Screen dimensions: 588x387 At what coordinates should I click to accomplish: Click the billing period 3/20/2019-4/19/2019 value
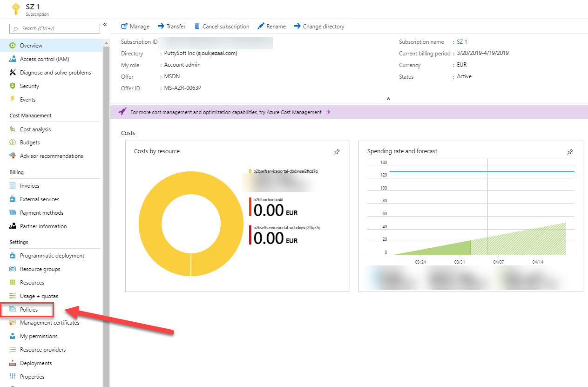click(483, 53)
